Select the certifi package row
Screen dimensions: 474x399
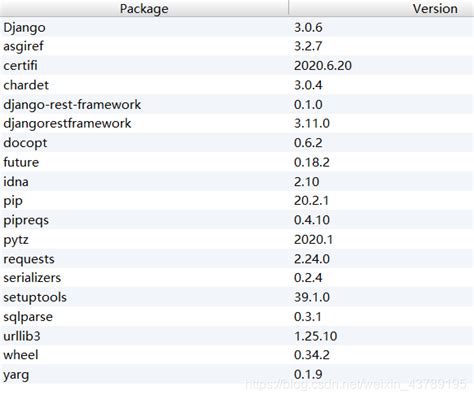[237, 65]
